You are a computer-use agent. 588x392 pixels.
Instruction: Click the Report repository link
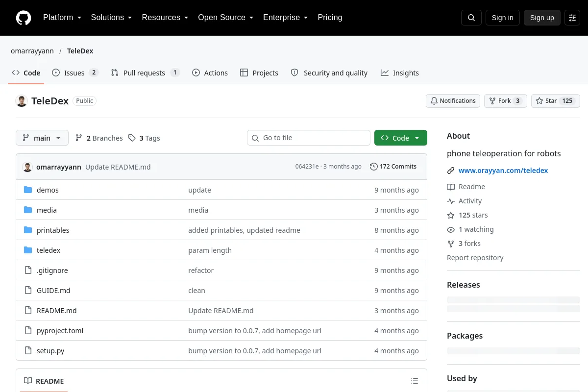pos(475,258)
